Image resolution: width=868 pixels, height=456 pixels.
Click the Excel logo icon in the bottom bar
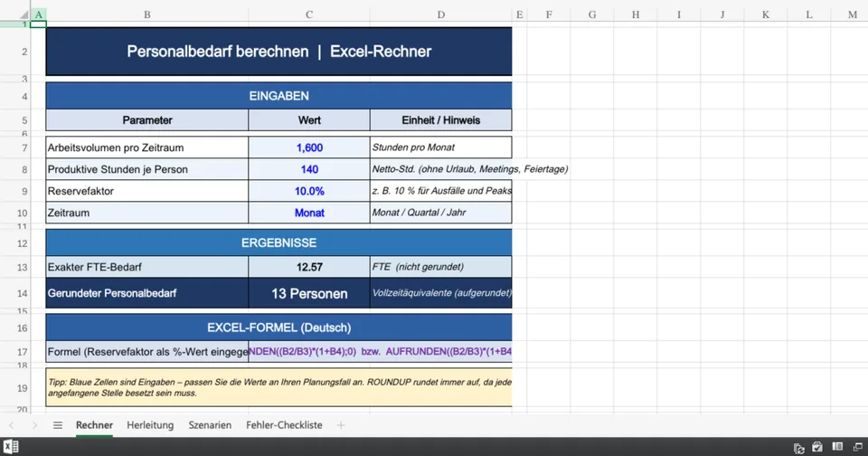pyautogui.click(x=11, y=447)
